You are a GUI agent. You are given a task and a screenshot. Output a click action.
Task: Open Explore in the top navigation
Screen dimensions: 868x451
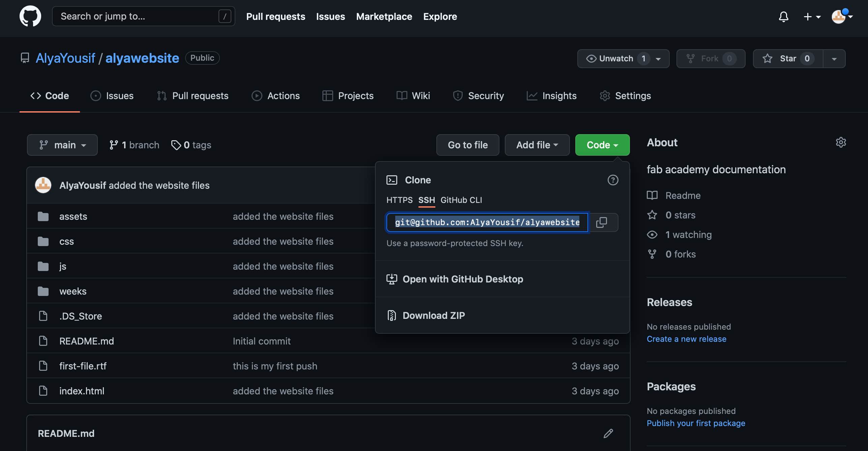(x=440, y=17)
